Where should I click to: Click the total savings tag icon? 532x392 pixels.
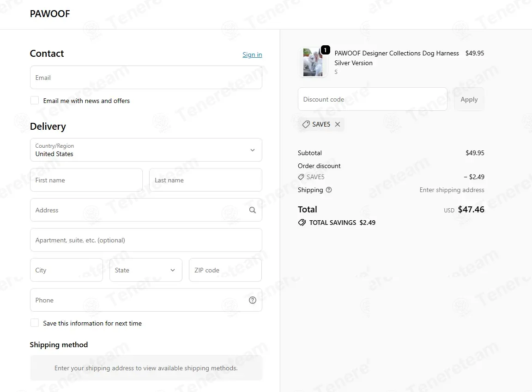point(302,223)
